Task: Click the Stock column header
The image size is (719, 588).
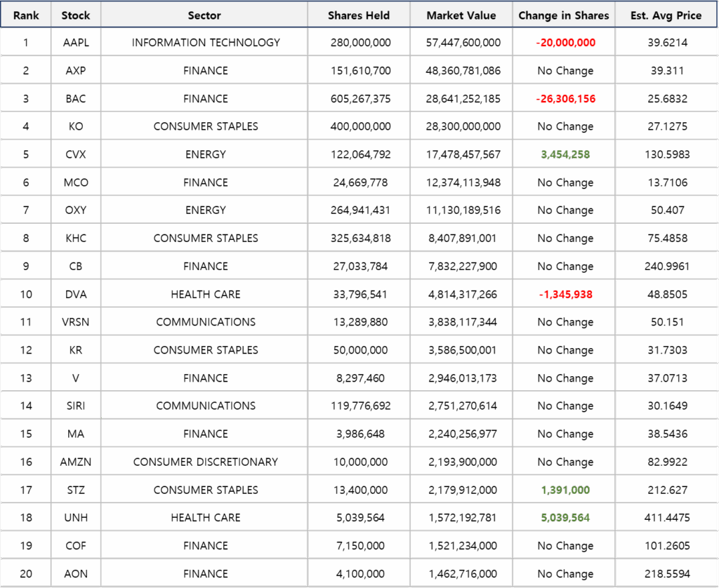Action: click(x=76, y=15)
